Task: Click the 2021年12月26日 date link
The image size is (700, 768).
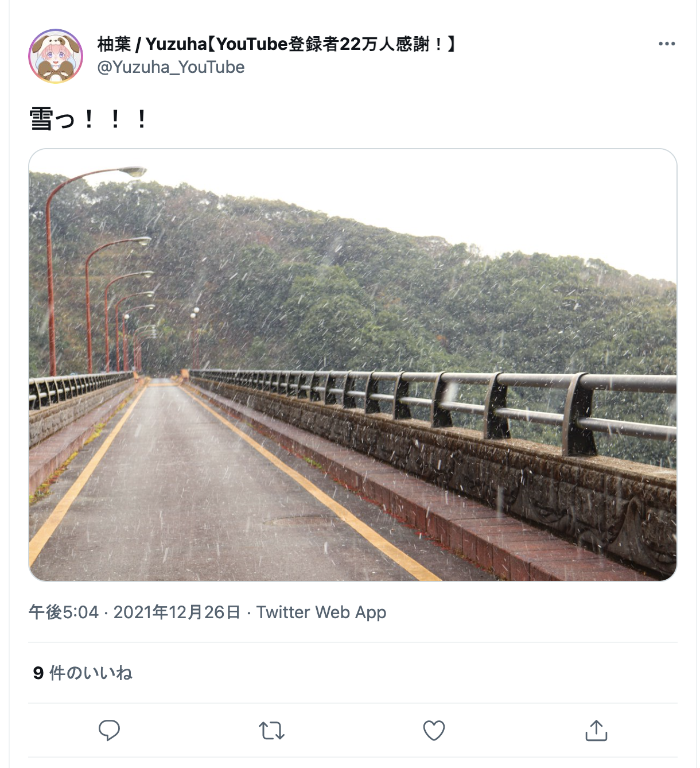Action: coord(177,612)
